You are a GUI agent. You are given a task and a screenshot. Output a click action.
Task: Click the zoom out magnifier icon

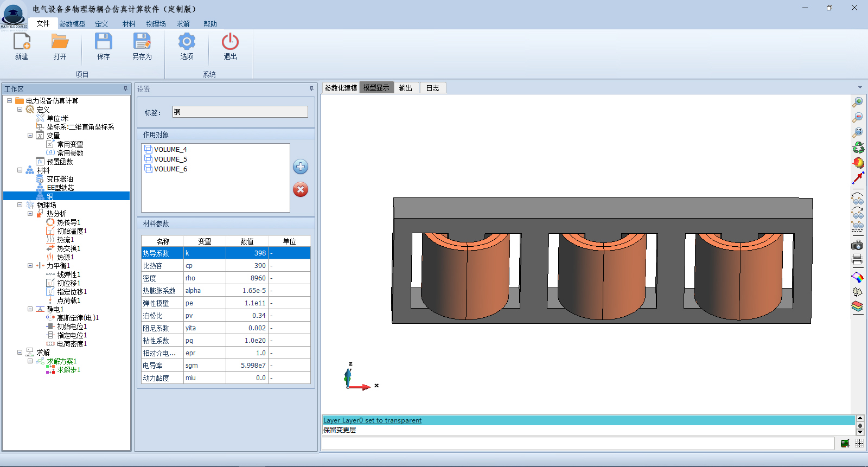858,117
